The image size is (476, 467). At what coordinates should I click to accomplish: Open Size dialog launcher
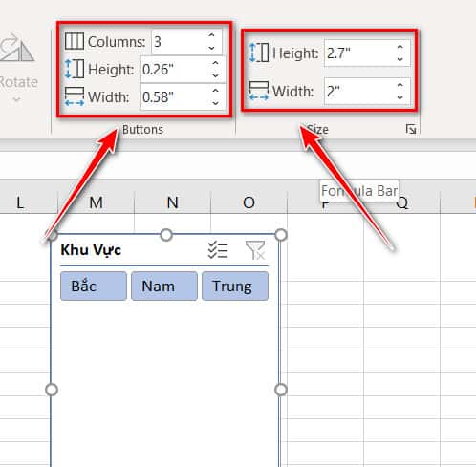[x=411, y=129]
